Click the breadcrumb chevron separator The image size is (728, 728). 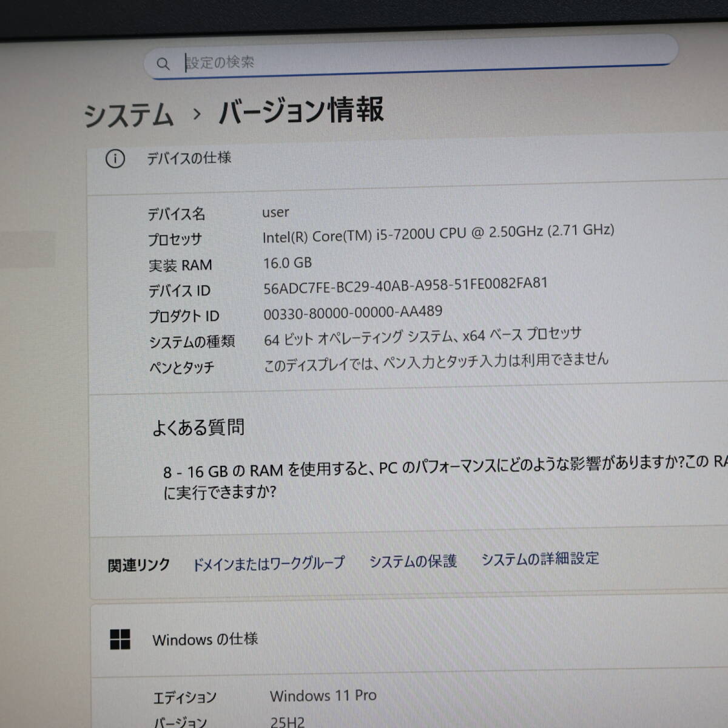pos(196,114)
